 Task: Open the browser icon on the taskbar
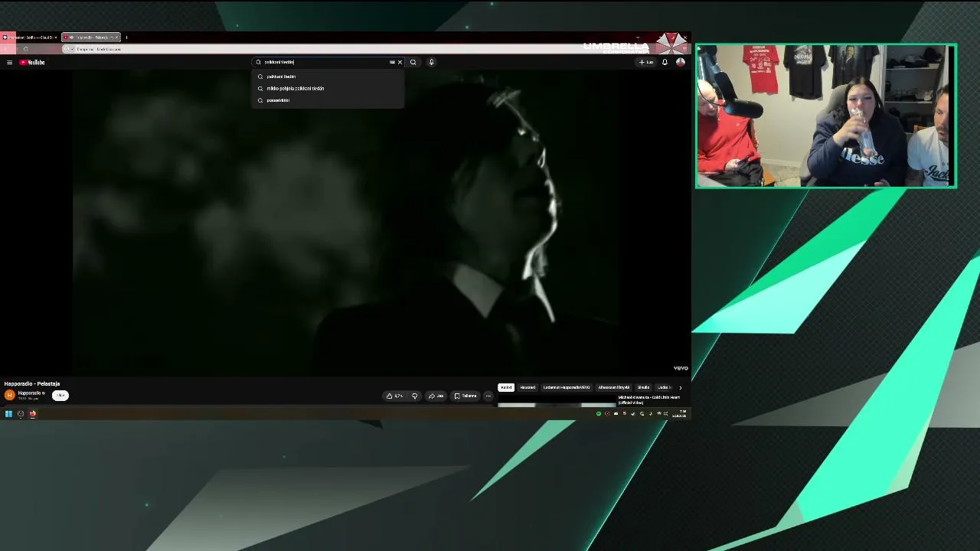33,414
